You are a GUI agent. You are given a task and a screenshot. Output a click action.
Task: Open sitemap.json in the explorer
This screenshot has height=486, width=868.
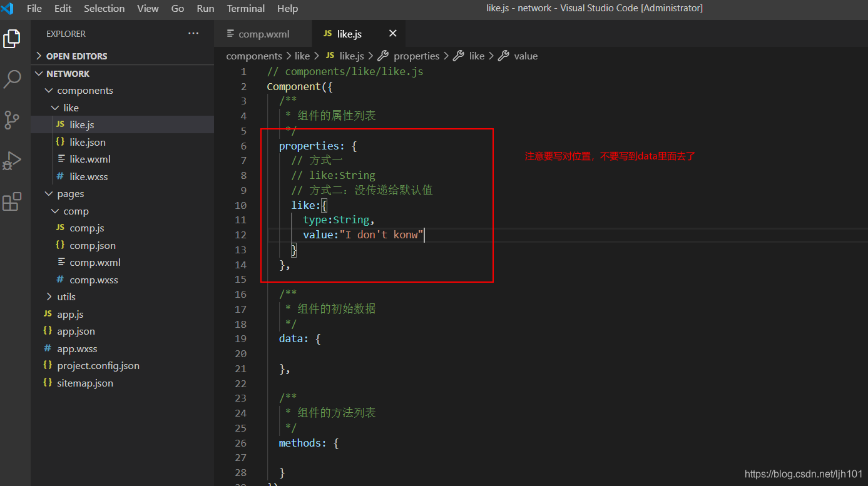coord(85,383)
